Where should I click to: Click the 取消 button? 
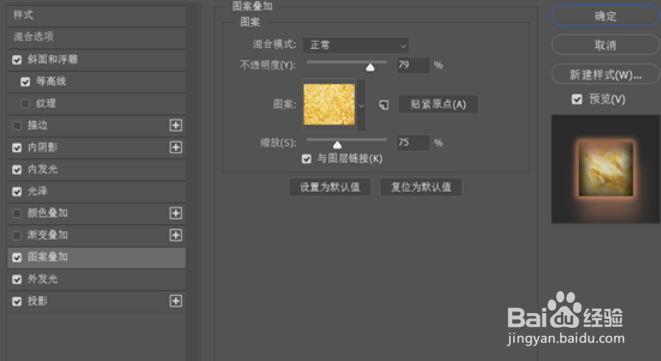(605, 45)
